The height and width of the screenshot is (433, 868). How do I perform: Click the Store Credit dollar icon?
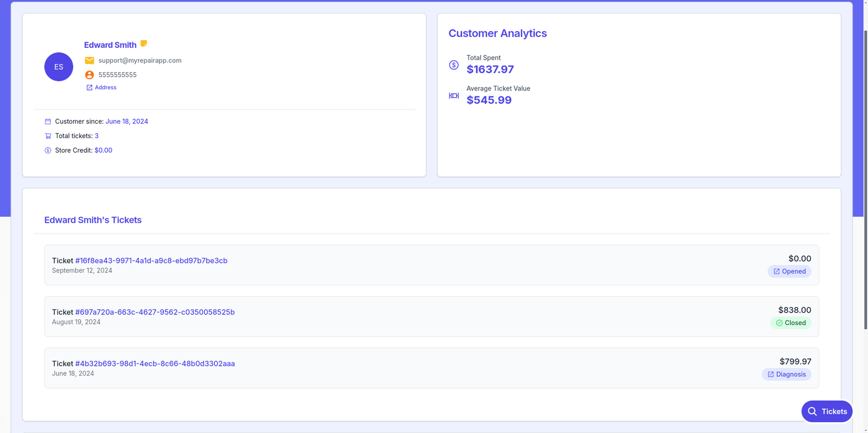[48, 151]
